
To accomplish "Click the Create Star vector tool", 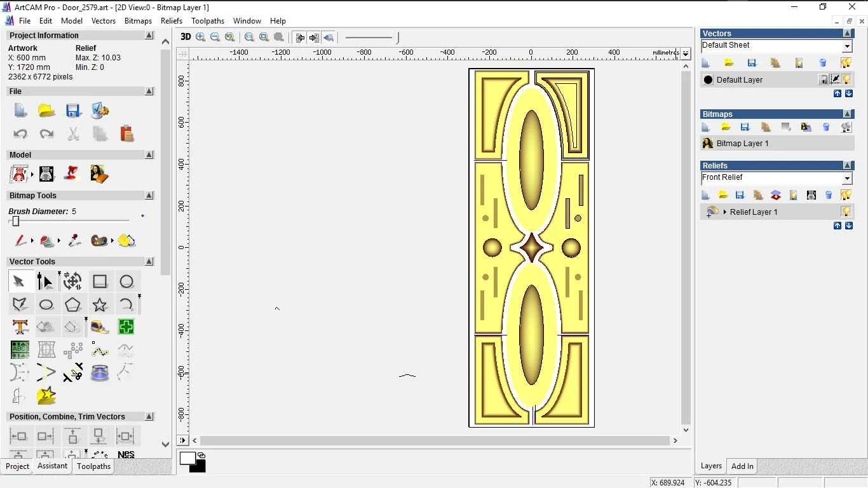I will pyautogui.click(x=100, y=305).
